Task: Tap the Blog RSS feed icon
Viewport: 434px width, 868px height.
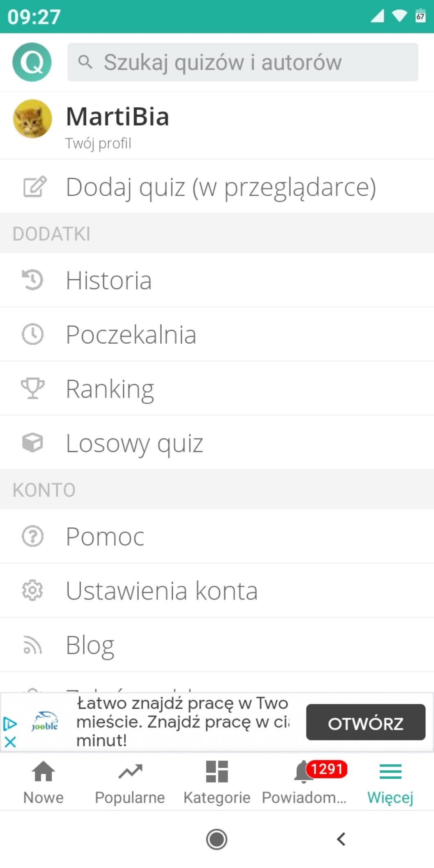Action: click(x=32, y=645)
